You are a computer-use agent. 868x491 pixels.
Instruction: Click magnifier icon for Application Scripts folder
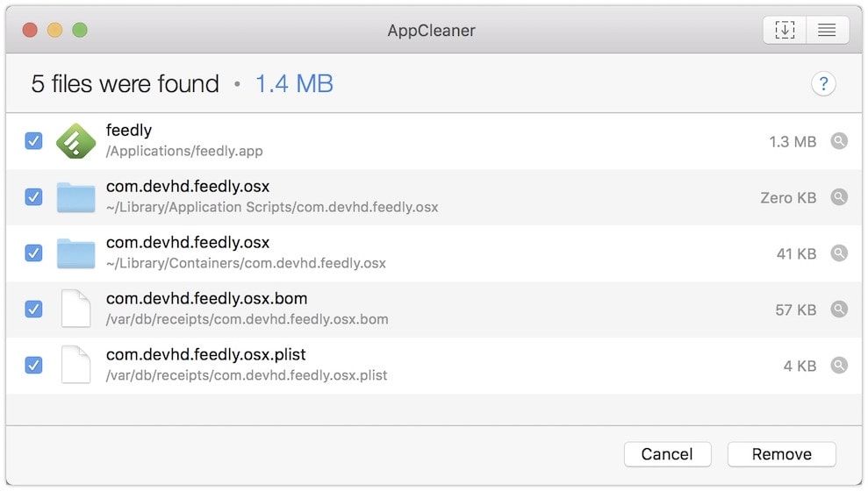[839, 197]
